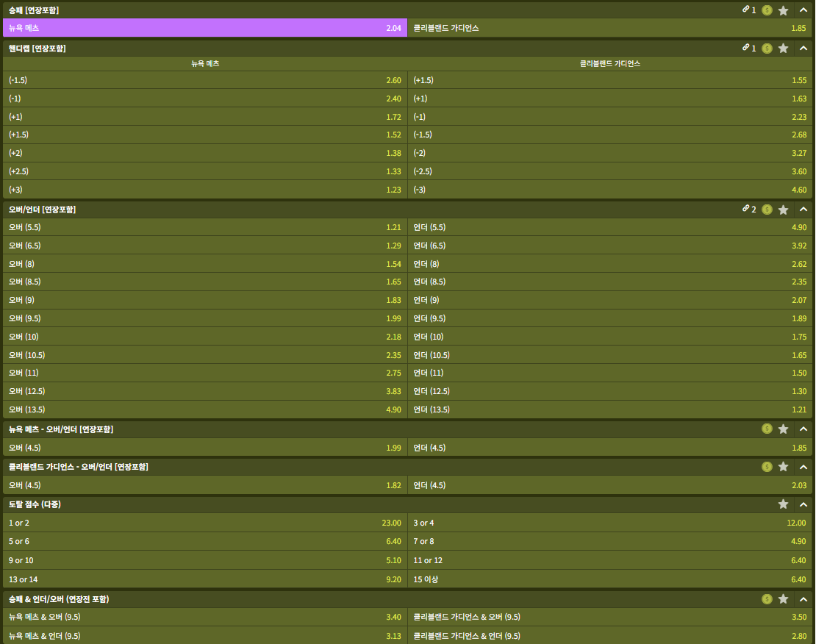Click the link icon in 핸디캡 [연장포함] header

click(x=745, y=48)
